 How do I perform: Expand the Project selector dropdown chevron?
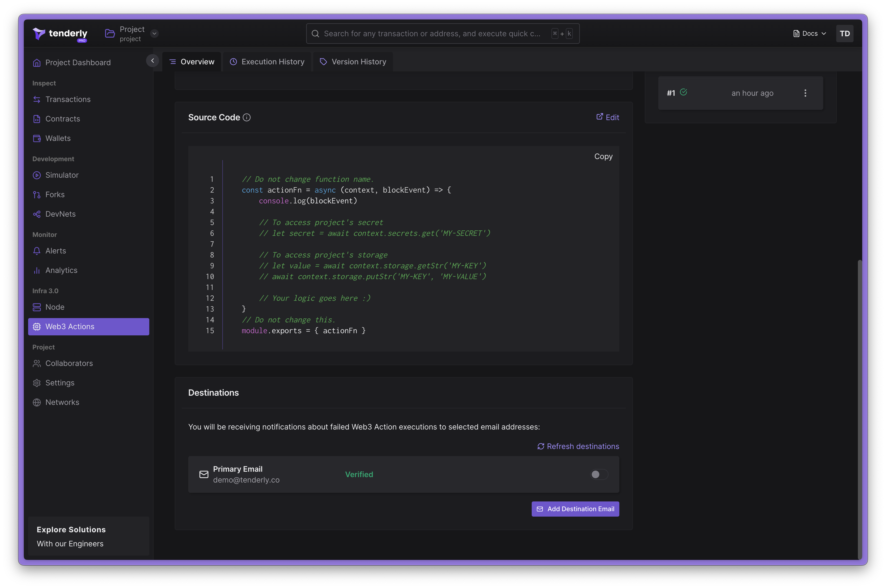point(154,34)
